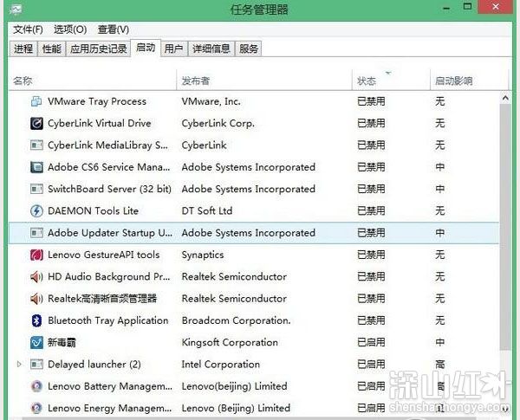Open the 文件(F) menu

click(x=28, y=29)
